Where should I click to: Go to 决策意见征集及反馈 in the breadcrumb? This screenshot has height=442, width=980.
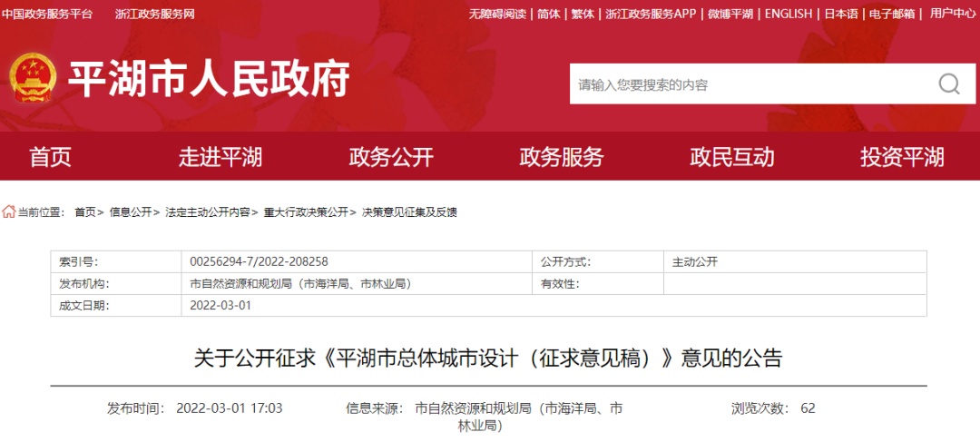(409, 212)
